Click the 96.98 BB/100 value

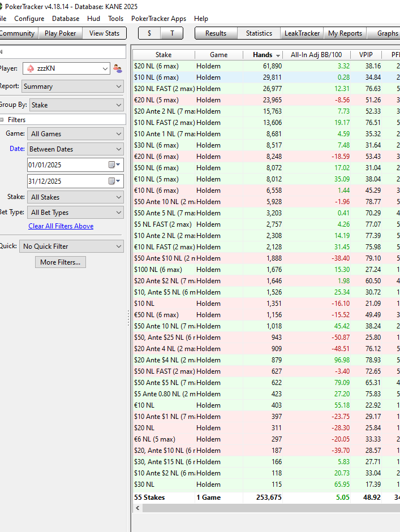pyautogui.click(x=342, y=360)
